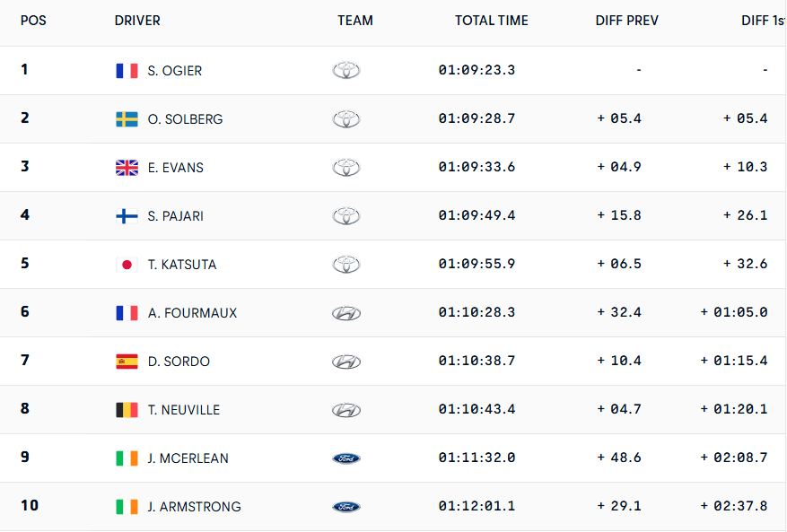Click the British flag beside E. Evans
Screen dimensions: 787x532
[x=127, y=168]
